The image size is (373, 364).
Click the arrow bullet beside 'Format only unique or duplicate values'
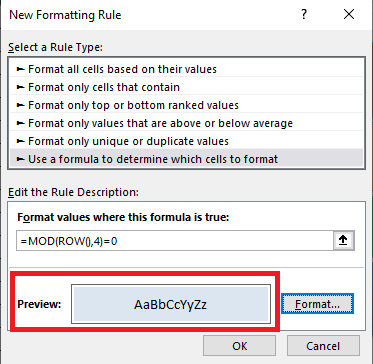tap(21, 141)
